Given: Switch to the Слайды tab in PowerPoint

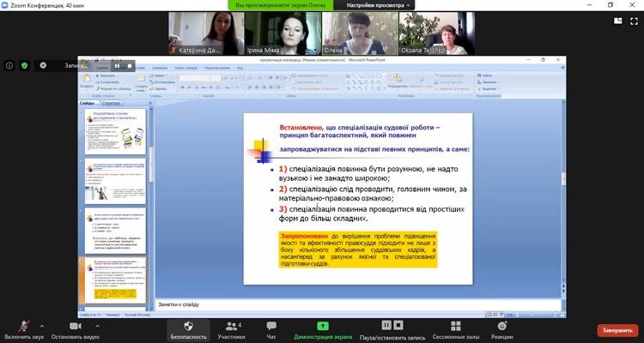Looking at the screenshot, I should (x=87, y=103).
